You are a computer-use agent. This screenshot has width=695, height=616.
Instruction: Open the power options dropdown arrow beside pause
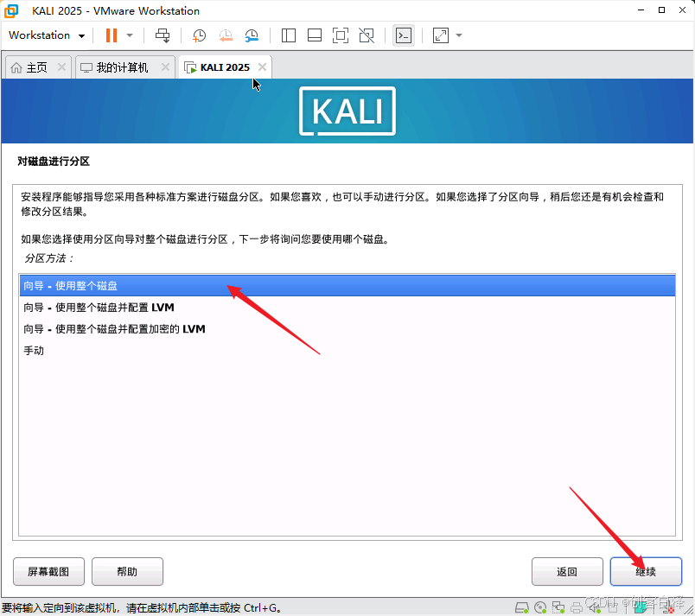tap(130, 35)
